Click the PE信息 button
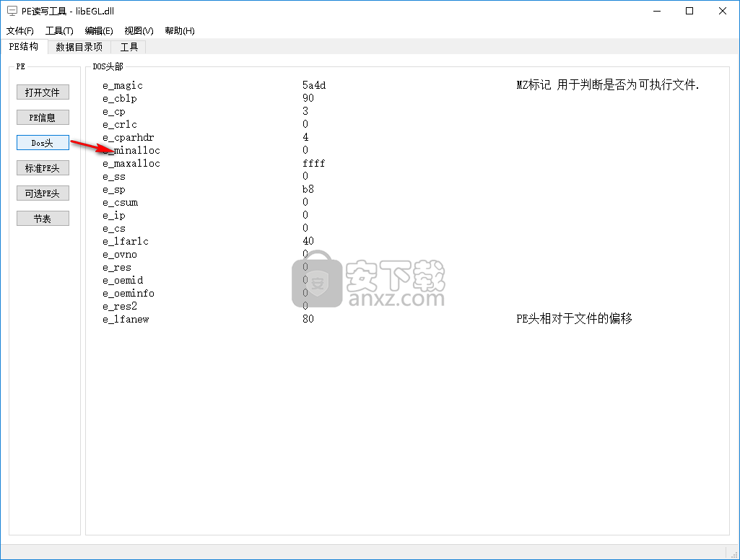This screenshot has height=560, width=740. (43, 118)
